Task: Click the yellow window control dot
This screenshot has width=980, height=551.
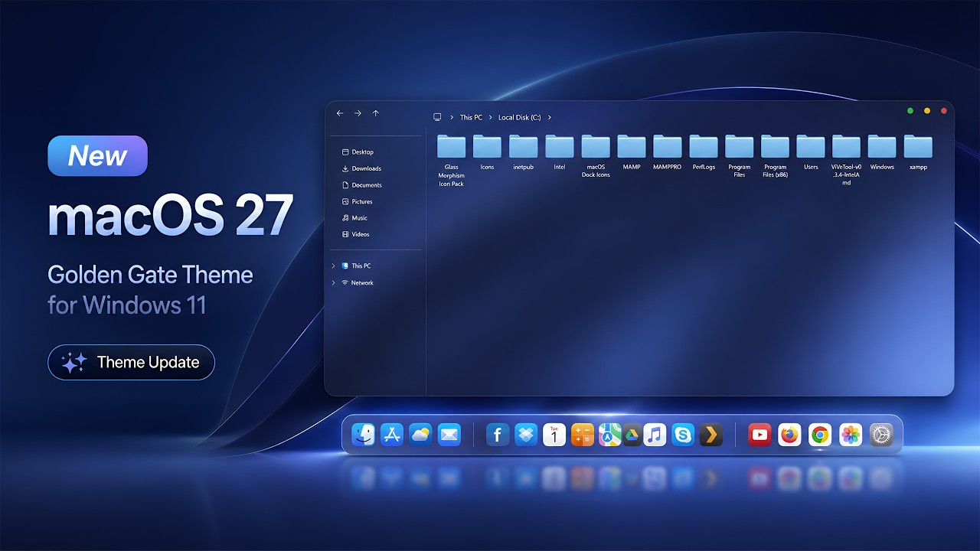Action: point(927,111)
